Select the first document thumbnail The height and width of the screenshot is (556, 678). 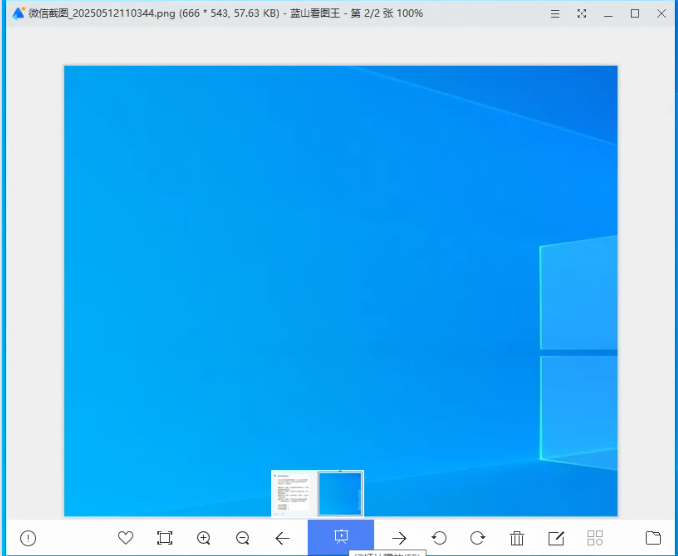(294, 493)
